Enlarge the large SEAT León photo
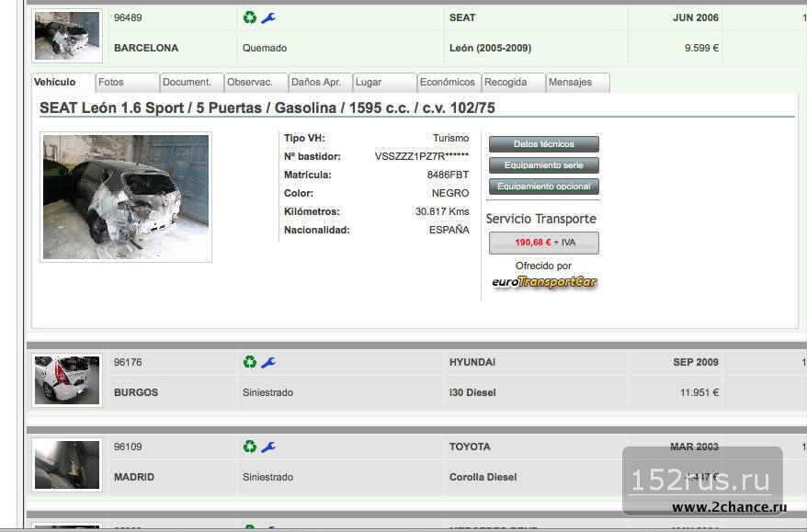The height and width of the screenshot is (532, 807). pos(126,197)
